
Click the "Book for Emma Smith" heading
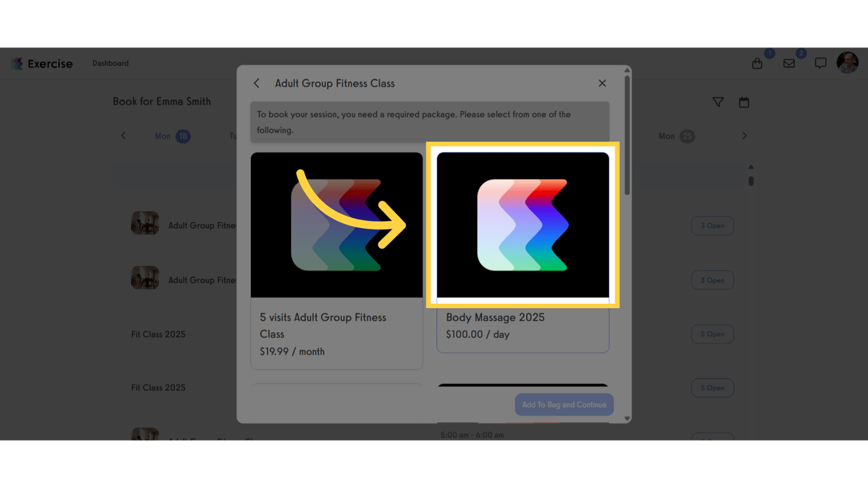pos(161,102)
